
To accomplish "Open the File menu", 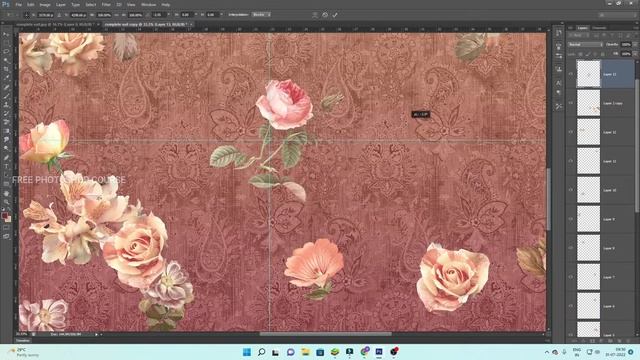I will [x=18, y=4].
